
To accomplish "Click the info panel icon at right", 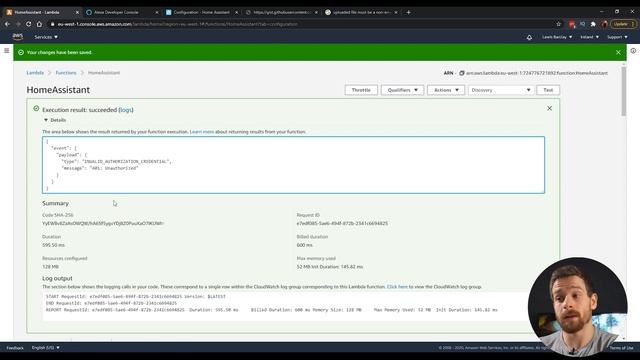I will (x=633, y=51).
